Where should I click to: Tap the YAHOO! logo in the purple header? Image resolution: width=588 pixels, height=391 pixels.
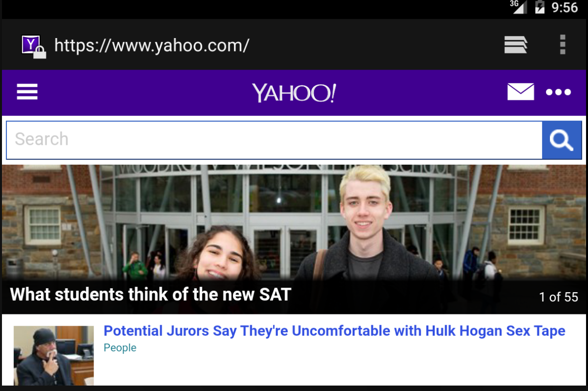coord(294,93)
